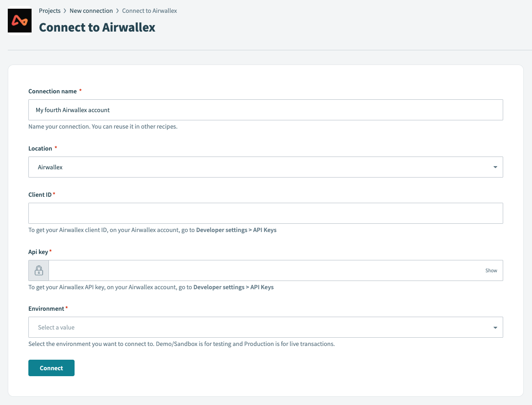The image size is (532, 405).
Task: Click into the Client ID input field
Action: [265, 213]
